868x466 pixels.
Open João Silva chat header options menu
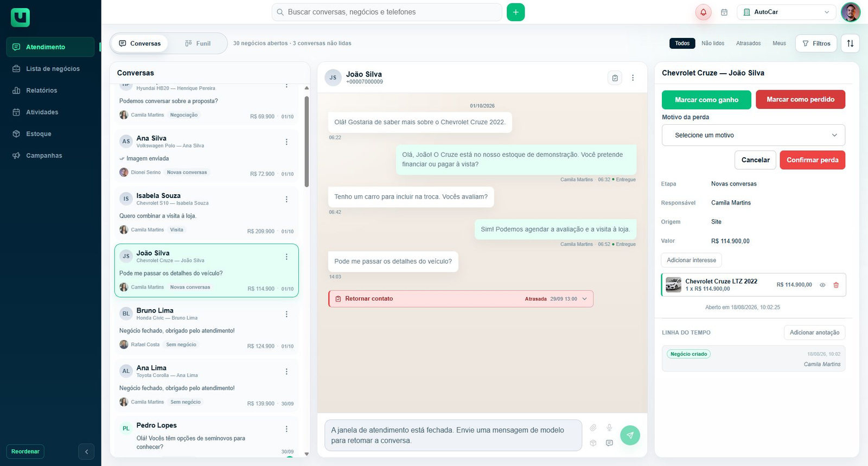tap(633, 78)
